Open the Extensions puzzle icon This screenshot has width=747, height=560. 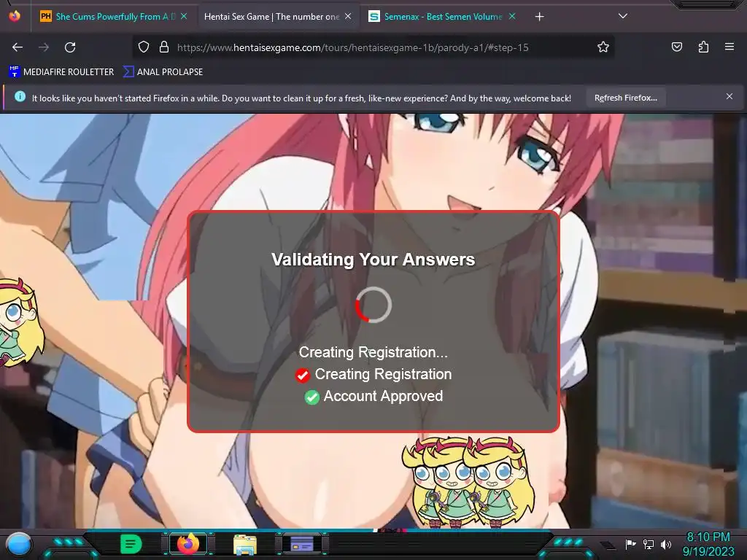coord(703,47)
